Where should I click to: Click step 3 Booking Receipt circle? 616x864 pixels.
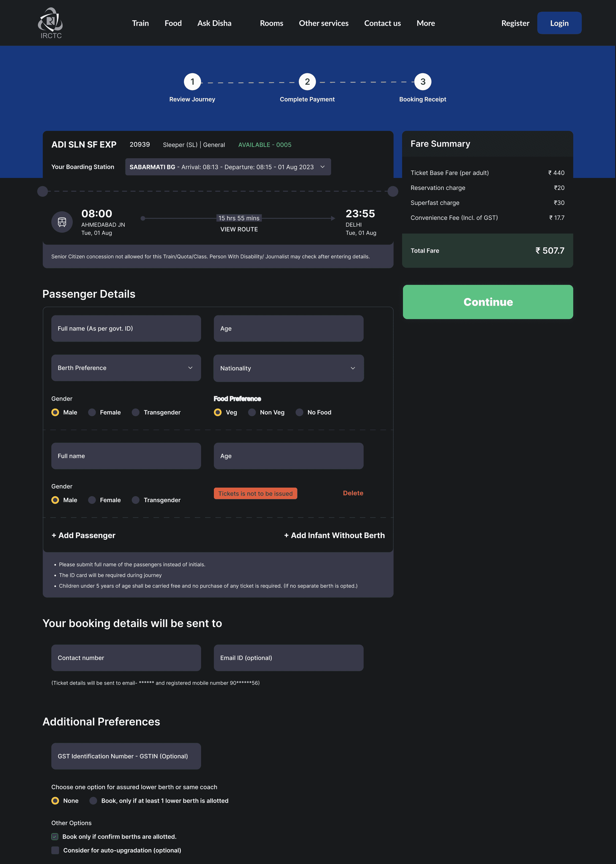423,82
